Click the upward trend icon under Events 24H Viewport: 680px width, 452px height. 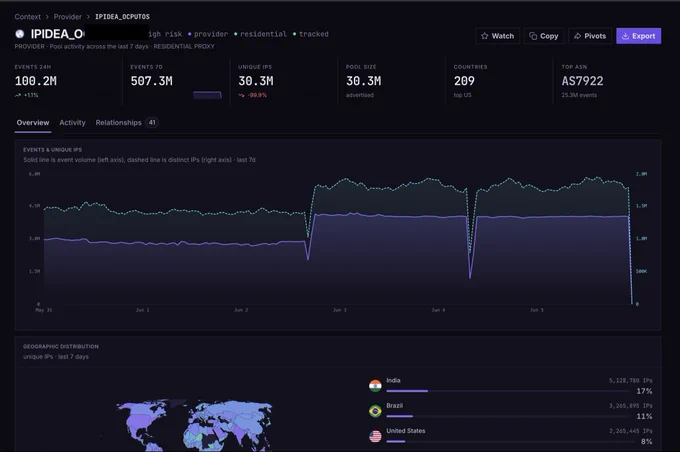(x=18, y=95)
